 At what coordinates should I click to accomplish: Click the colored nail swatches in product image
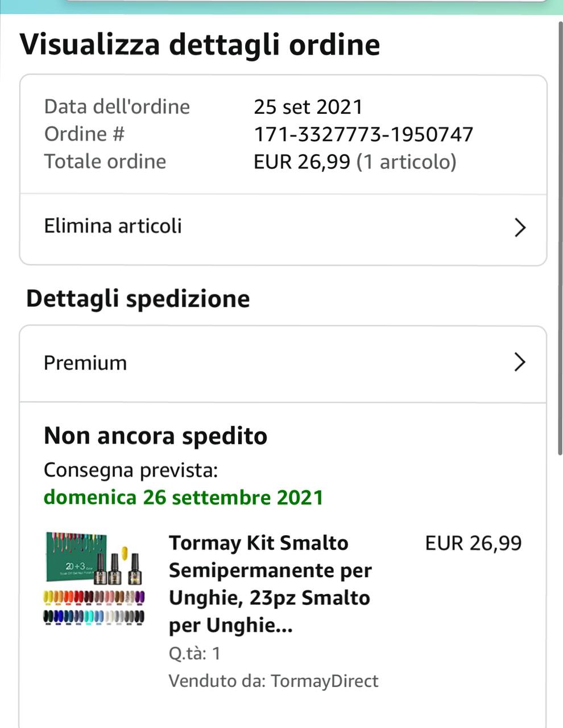(x=94, y=606)
